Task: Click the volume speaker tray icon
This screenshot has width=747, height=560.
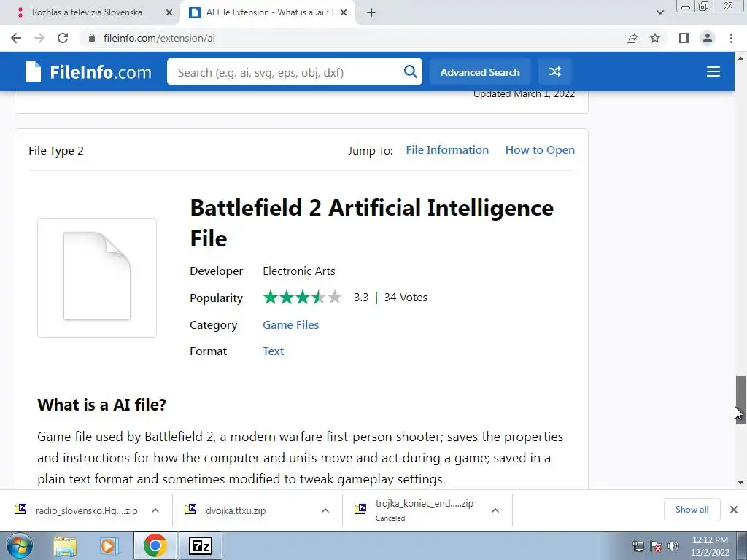Action: click(x=673, y=545)
